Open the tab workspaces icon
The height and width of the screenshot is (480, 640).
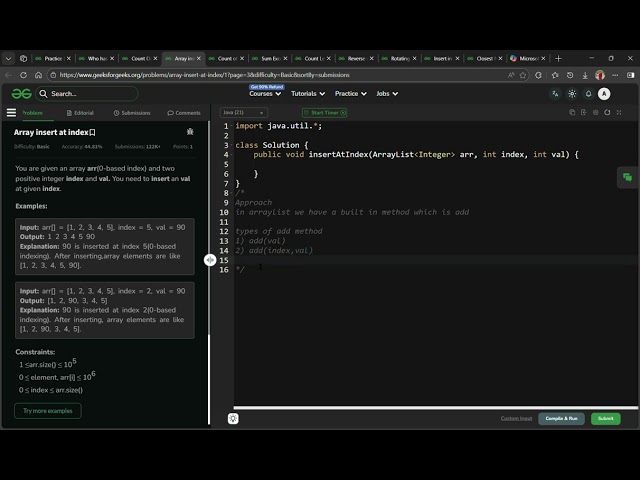point(23,58)
